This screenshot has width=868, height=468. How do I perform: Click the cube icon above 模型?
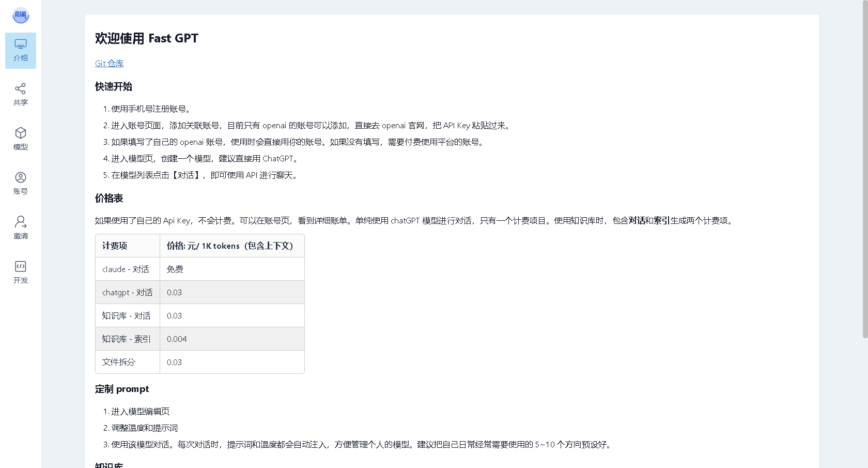20,132
